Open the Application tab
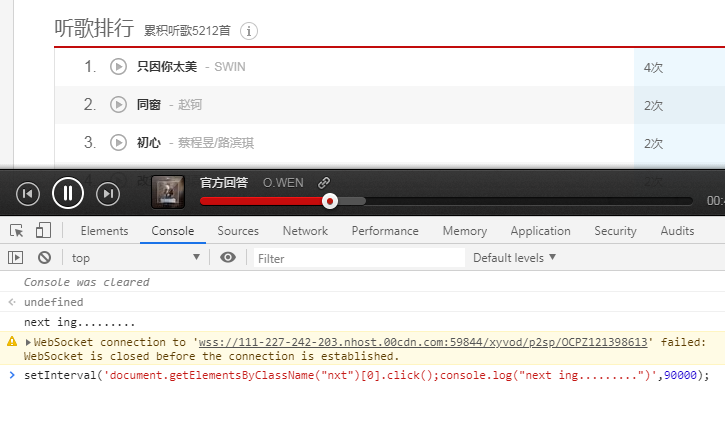The width and height of the screenshot is (725, 421). coord(541,231)
